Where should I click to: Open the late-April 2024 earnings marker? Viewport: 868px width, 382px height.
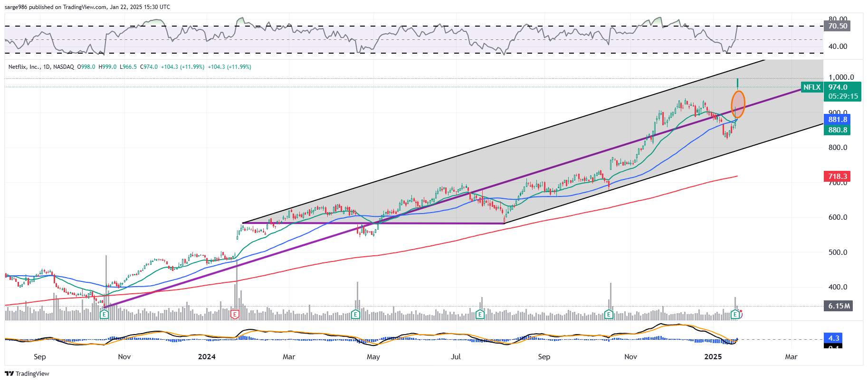click(x=355, y=314)
